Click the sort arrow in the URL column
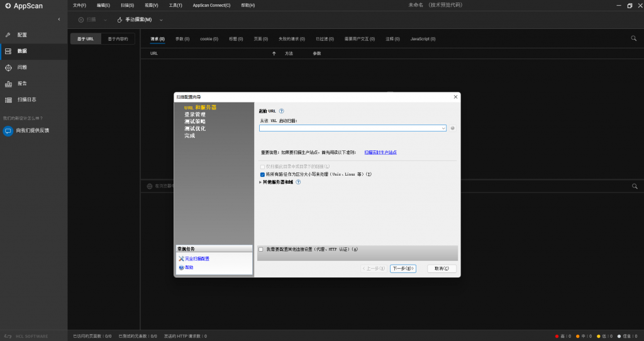 click(274, 53)
